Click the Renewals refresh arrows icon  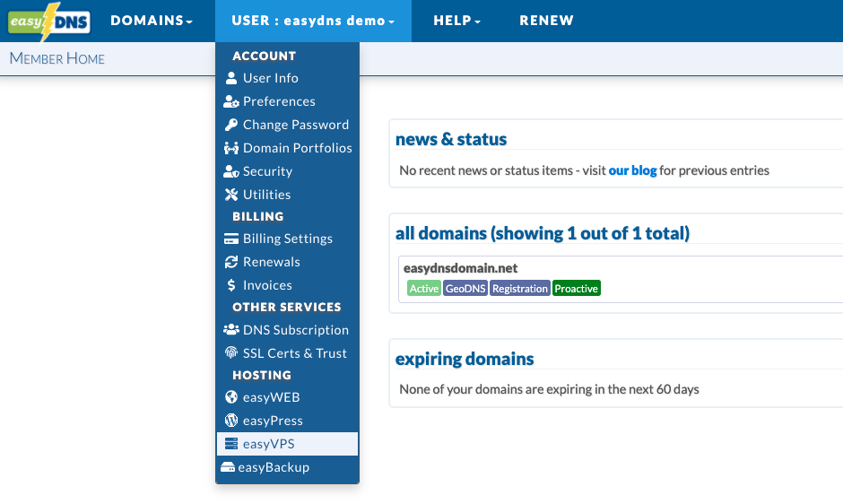(231, 262)
